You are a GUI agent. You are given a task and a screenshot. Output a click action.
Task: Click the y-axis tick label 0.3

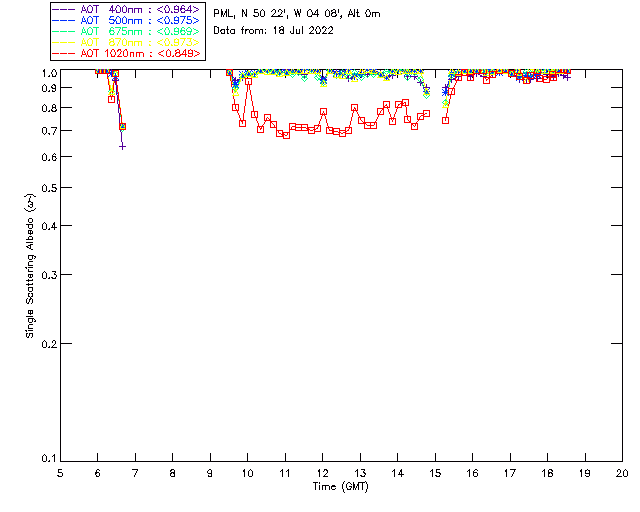click(x=49, y=275)
